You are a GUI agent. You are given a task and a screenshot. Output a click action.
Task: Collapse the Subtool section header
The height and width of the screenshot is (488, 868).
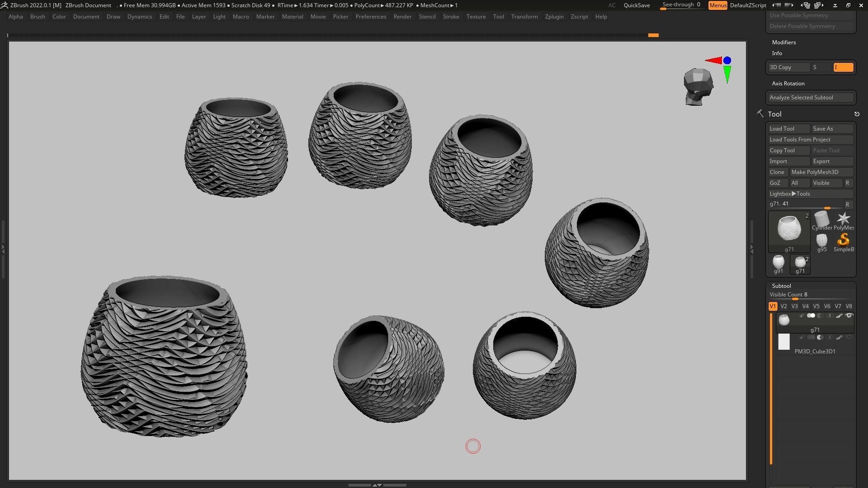pyautogui.click(x=781, y=286)
